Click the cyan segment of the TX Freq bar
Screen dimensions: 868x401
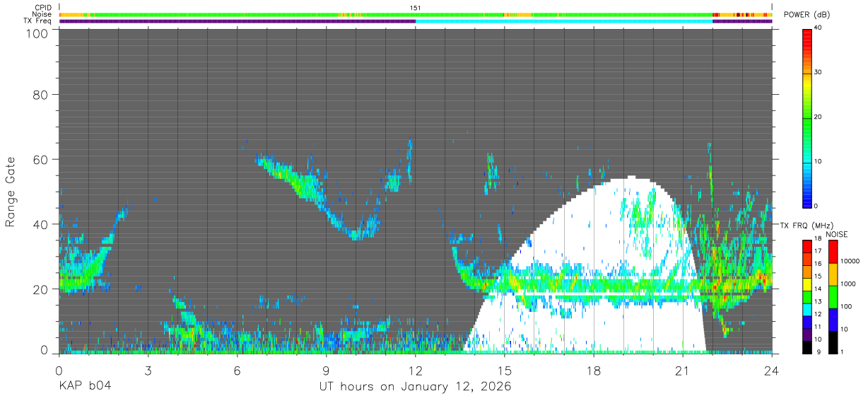click(564, 21)
